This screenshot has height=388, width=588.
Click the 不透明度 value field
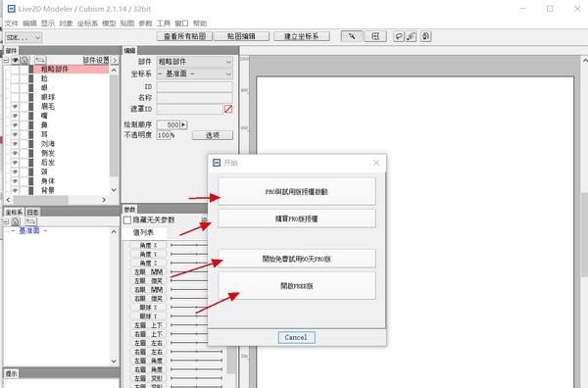(164, 135)
